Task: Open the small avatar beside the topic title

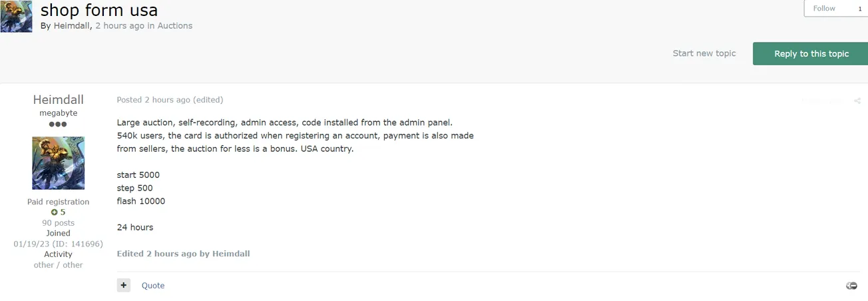Action: (x=17, y=16)
